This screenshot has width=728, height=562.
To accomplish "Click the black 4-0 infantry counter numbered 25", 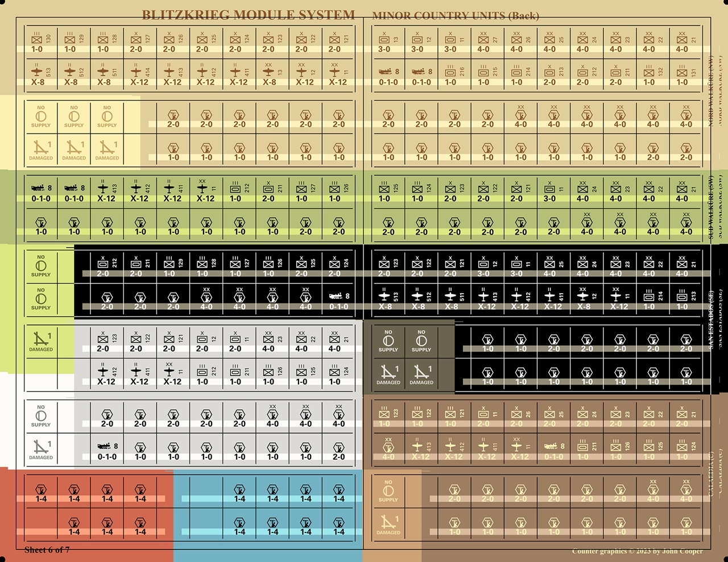I will [x=553, y=268].
